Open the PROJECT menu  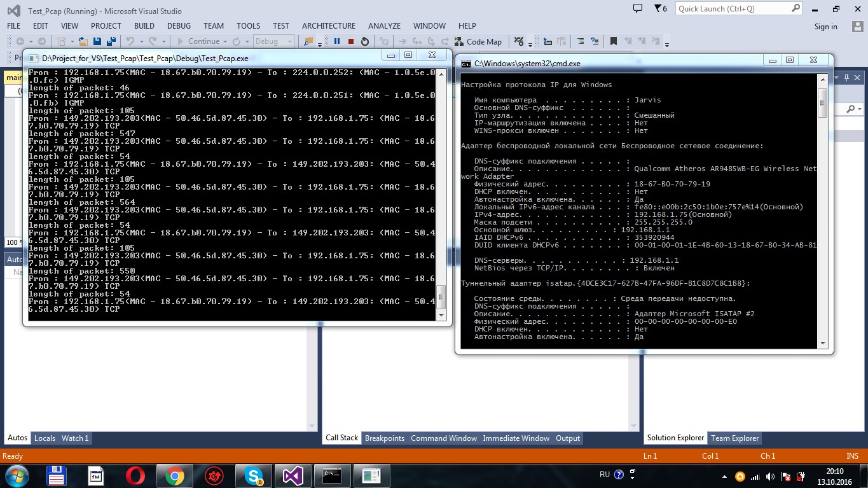(106, 26)
